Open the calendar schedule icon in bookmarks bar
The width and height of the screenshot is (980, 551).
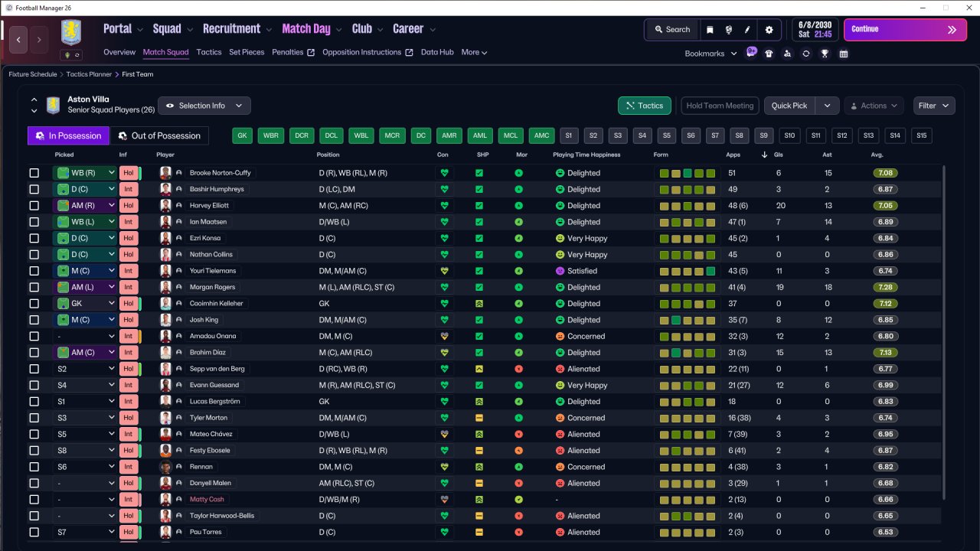(x=844, y=54)
